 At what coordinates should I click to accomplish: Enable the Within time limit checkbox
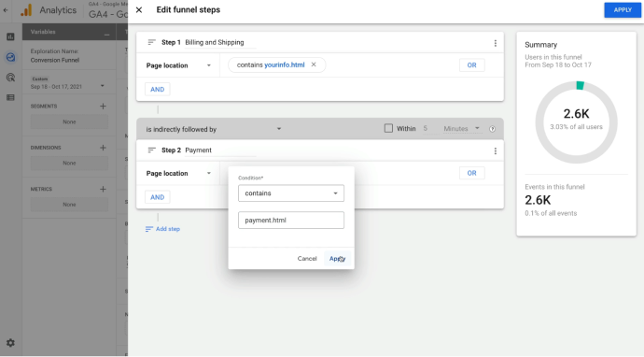388,128
